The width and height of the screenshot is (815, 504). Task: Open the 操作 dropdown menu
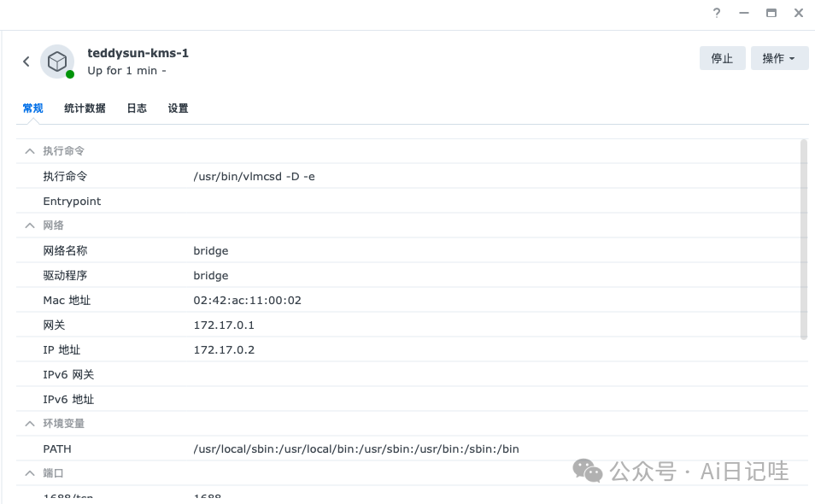(779, 58)
